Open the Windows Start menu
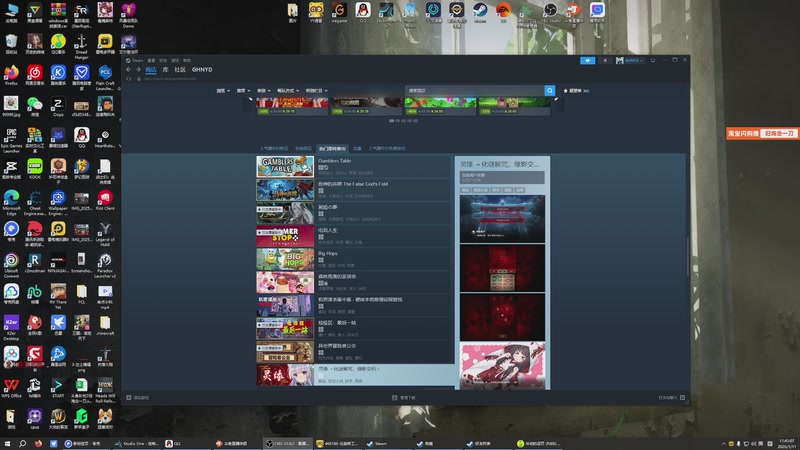This screenshot has width=800, height=450. tap(7, 444)
